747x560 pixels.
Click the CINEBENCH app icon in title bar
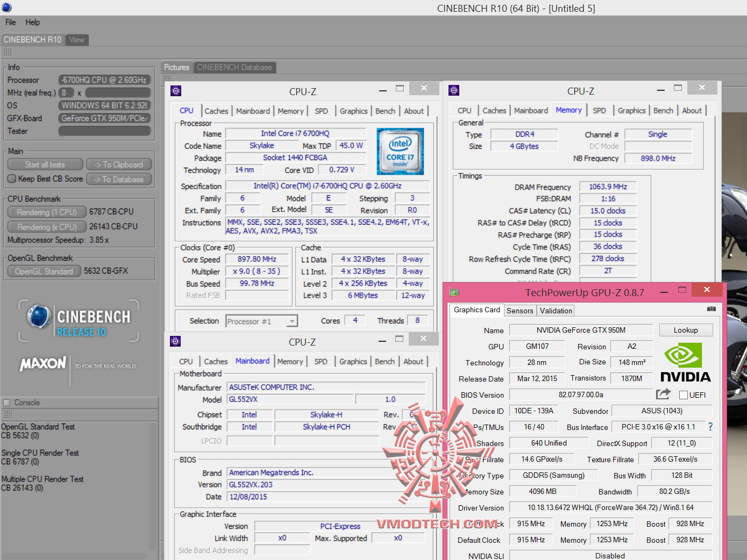6,8
